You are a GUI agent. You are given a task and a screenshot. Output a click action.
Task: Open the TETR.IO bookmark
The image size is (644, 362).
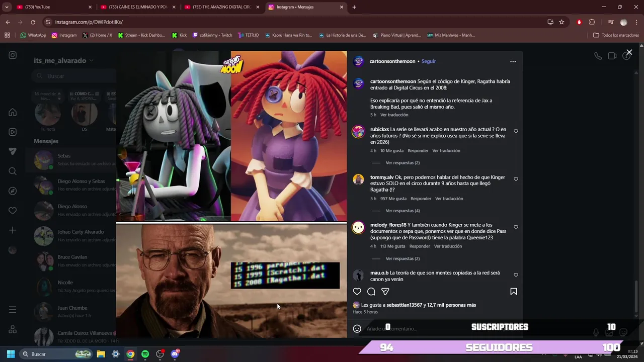pos(248,35)
